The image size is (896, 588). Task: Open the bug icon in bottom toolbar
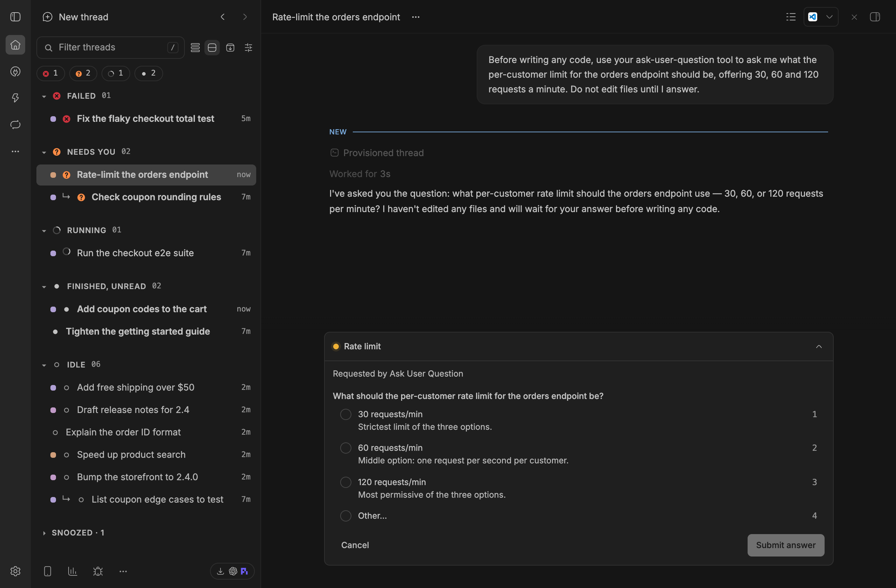[x=98, y=571]
